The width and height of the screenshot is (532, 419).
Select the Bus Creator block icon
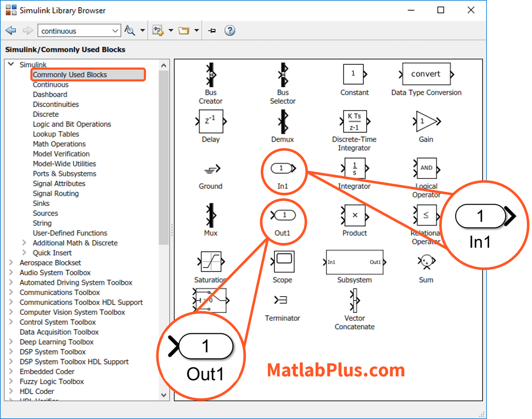click(x=211, y=75)
